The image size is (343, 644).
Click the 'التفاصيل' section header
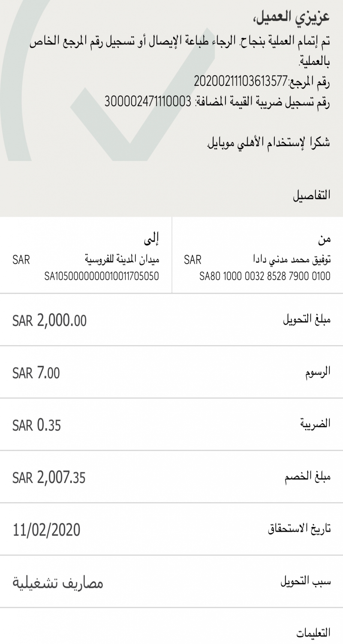312,194
